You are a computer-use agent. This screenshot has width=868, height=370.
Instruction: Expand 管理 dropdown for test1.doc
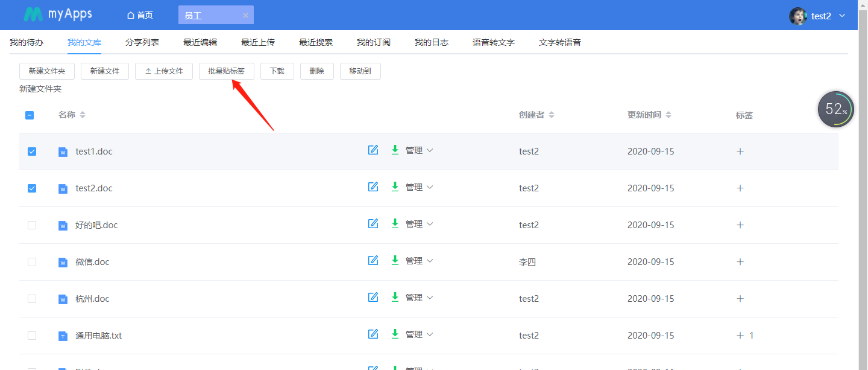(x=420, y=151)
